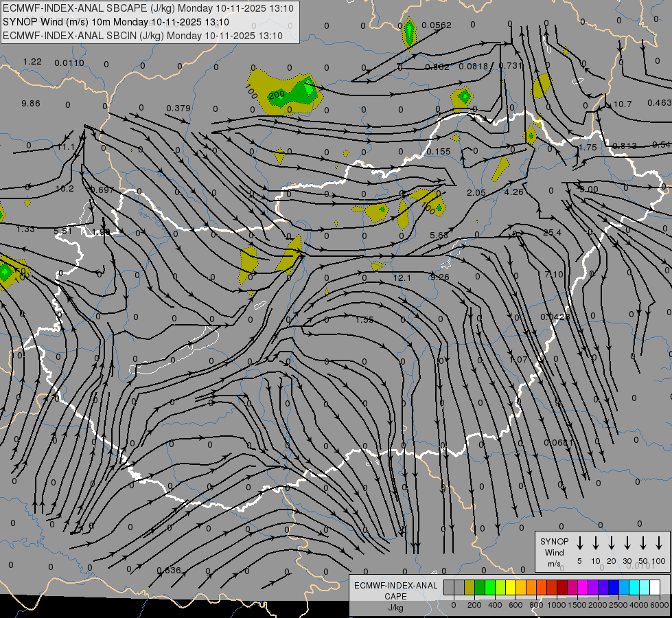Click the J/kg unit in CAPE legend
The height and width of the screenshot is (618, 672).
pos(395,608)
